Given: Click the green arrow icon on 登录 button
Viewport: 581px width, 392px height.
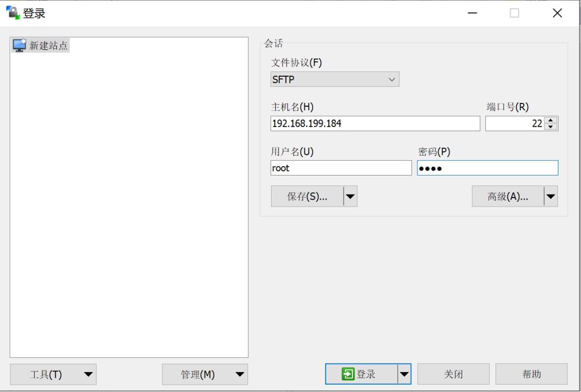Looking at the screenshot, I should coord(347,374).
